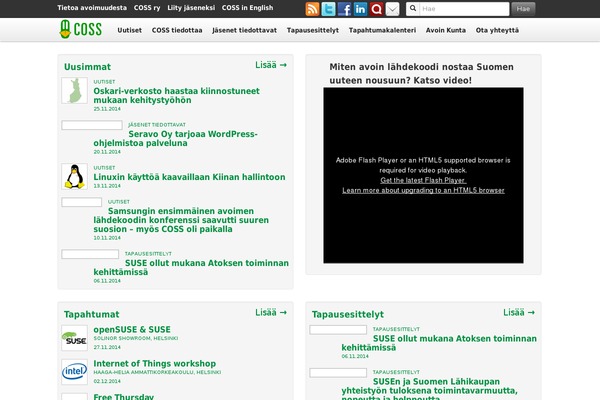Screen dimensions: 600x400
Task: Open the Twitter icon link
Action: pos(328,9)
